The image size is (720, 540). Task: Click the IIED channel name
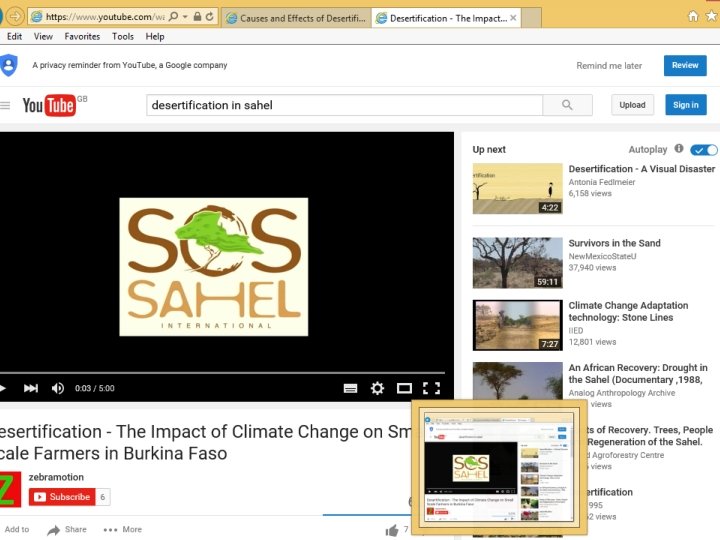pyautogui.click(x=576, y=331)
